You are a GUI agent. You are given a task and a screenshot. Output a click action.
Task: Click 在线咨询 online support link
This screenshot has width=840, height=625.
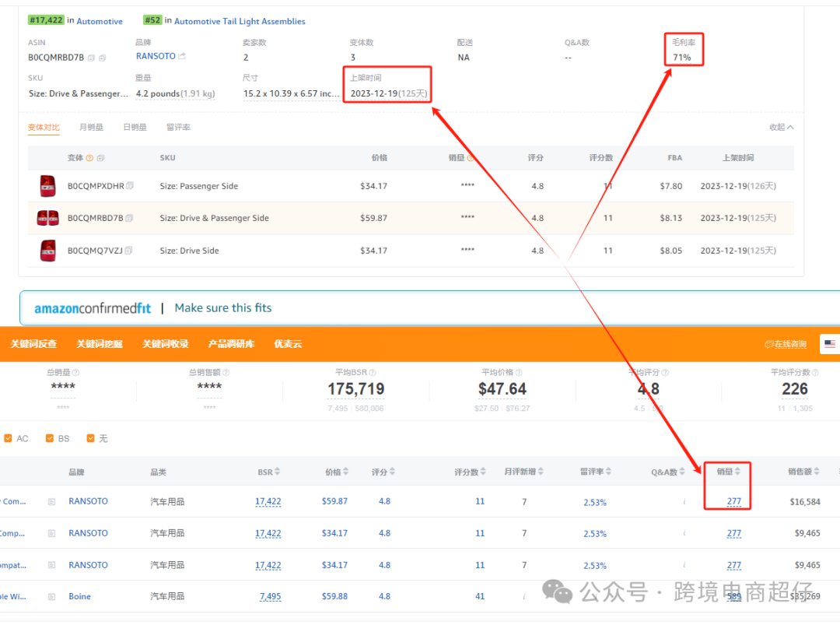[x=786, y=344]
